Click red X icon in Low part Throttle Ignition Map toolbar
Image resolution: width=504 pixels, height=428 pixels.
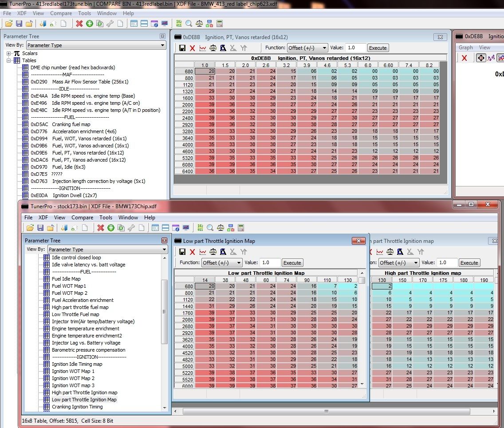(192, 252)
